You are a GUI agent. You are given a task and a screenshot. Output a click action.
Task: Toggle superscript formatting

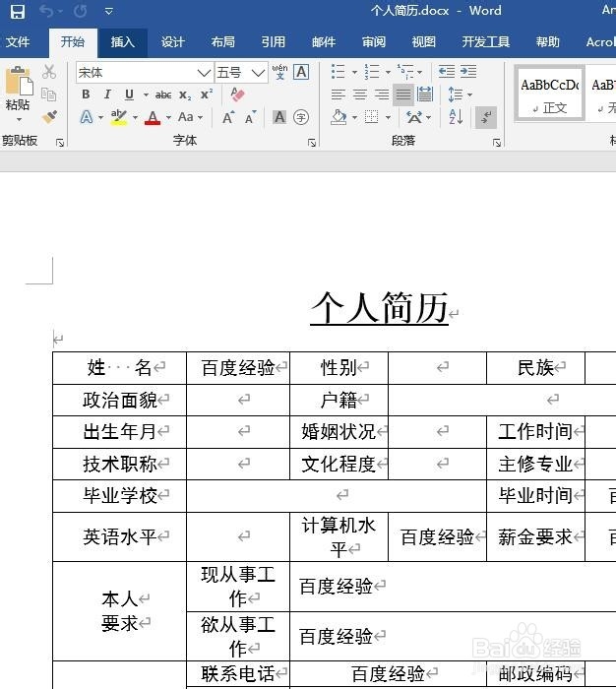pyautogui.click(x=207, y=94)
